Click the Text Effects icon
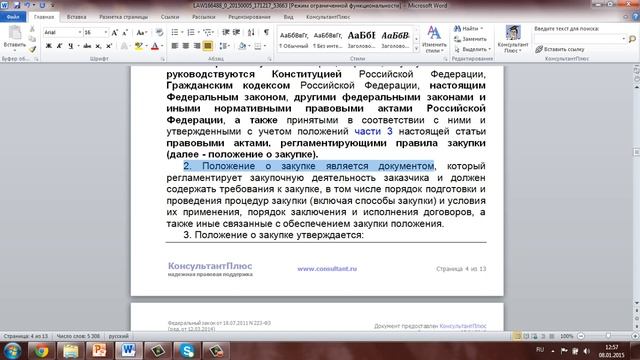This screenshot has width=640, height=360. [124, 46]
